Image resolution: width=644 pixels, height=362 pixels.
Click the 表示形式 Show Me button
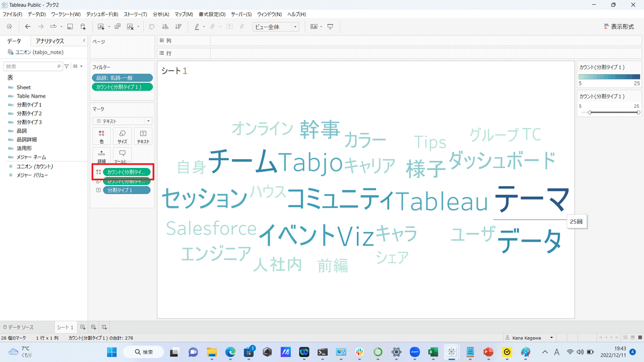click(619, 26)
